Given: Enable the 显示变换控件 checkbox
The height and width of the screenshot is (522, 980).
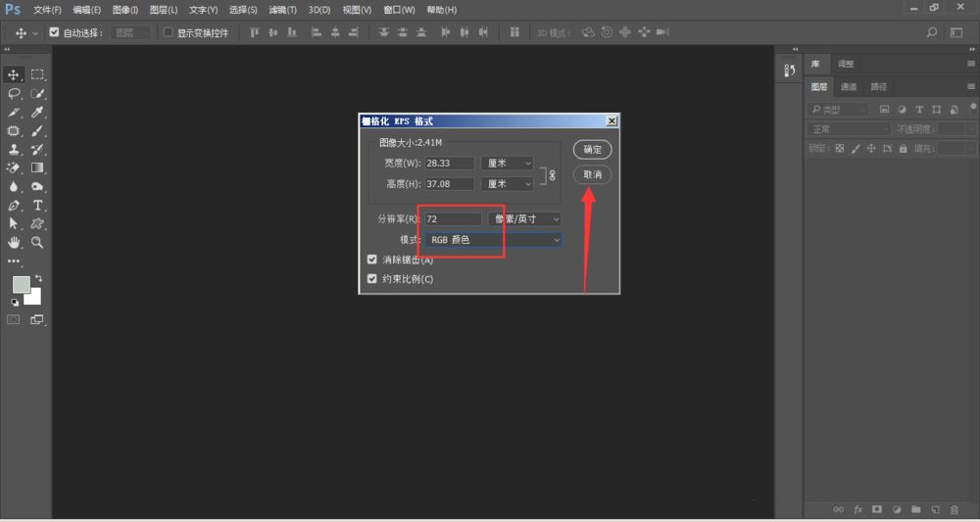Looking at the screenshot, I should (x=168, y=32).
